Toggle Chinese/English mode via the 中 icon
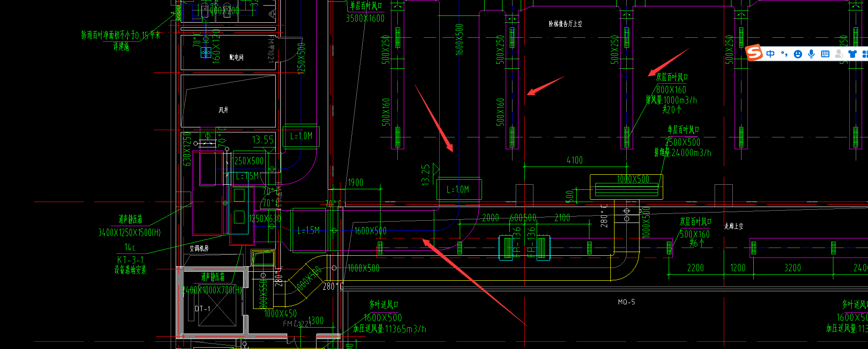868x349 pixels. coord(770,54)
